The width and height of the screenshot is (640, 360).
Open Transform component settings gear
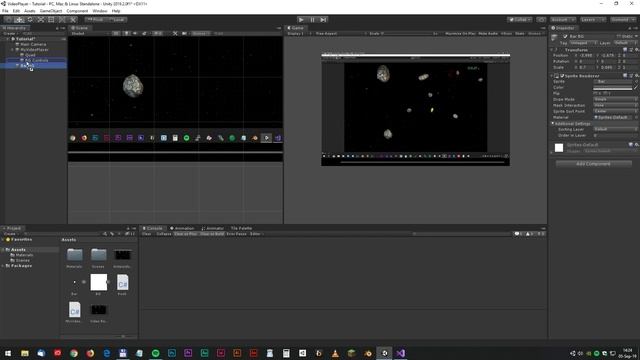point(636,50)
